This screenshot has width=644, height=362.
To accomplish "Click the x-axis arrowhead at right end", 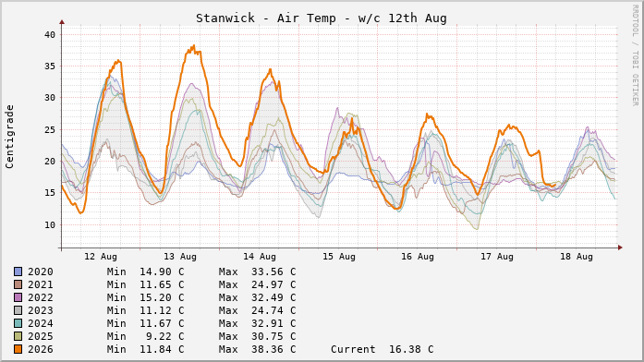I will click(x=620, y=247).
